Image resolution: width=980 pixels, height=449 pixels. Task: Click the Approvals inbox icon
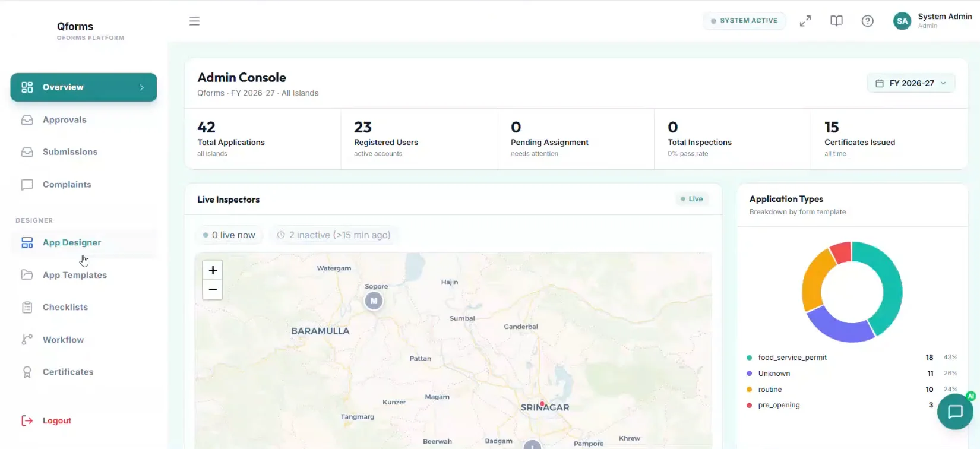[27, 120]
